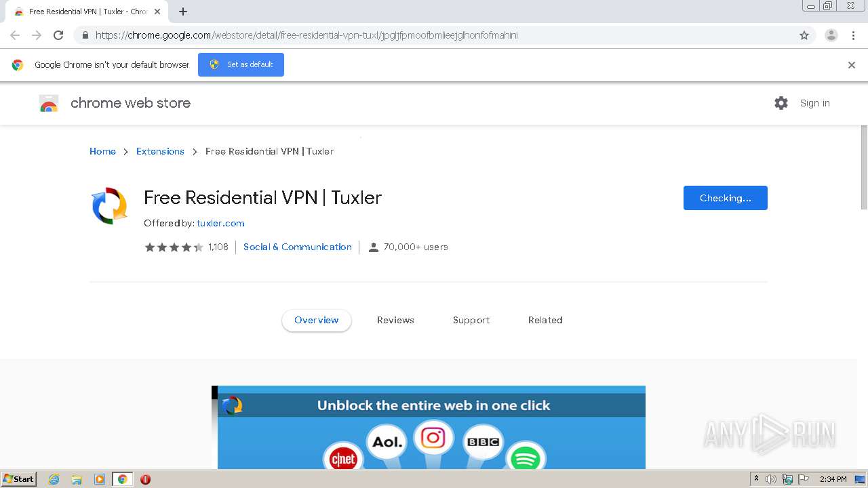Screen dimensions: 868x488
Task: Close the Tuxler Chrome tab
Action: 157,12
